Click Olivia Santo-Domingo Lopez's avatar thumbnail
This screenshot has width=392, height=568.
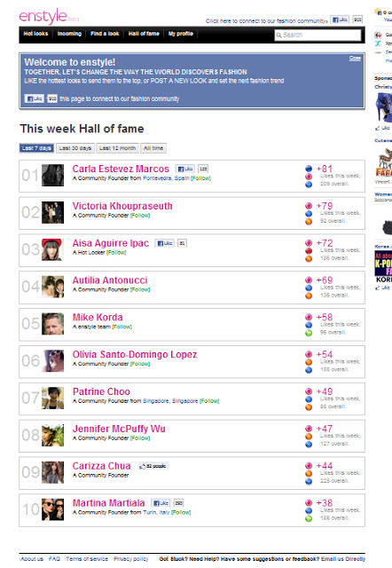tap(52, 361)
